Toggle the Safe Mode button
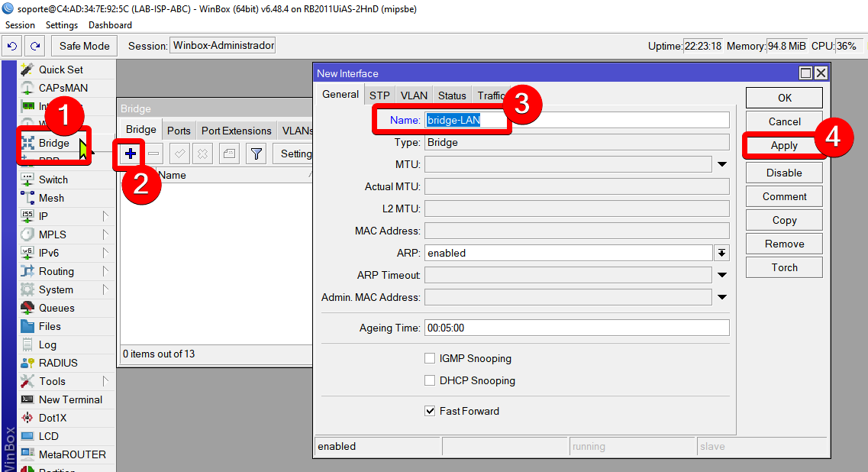868x472 pixels. pos(85,46)
